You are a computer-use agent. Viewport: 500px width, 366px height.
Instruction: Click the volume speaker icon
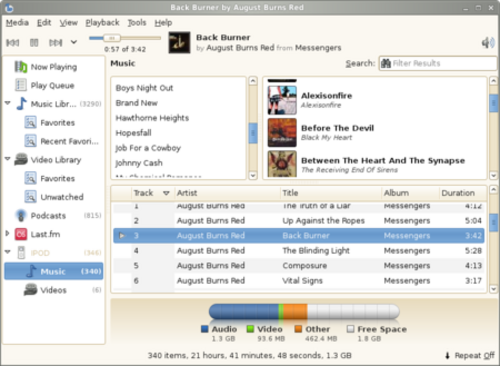[488, 43]
